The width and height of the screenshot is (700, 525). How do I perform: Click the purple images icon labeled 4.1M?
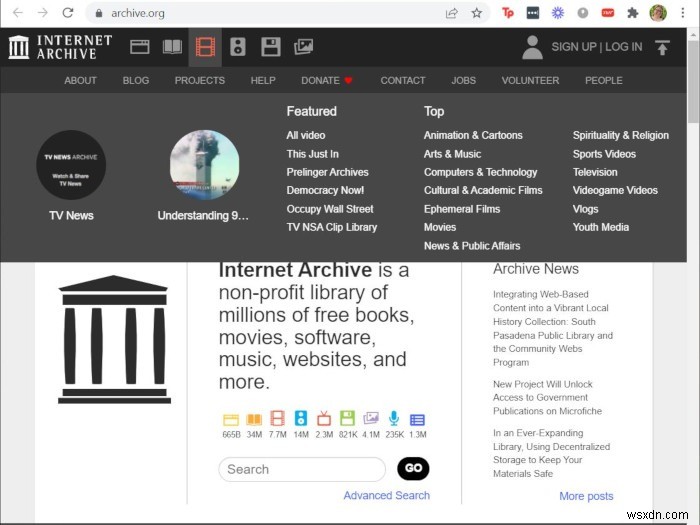(x=371, y=418)
